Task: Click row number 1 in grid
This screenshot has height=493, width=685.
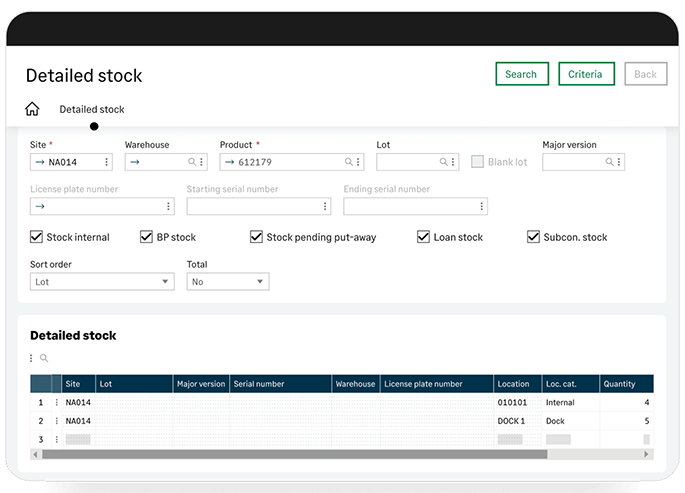Action: pos(41,402)
